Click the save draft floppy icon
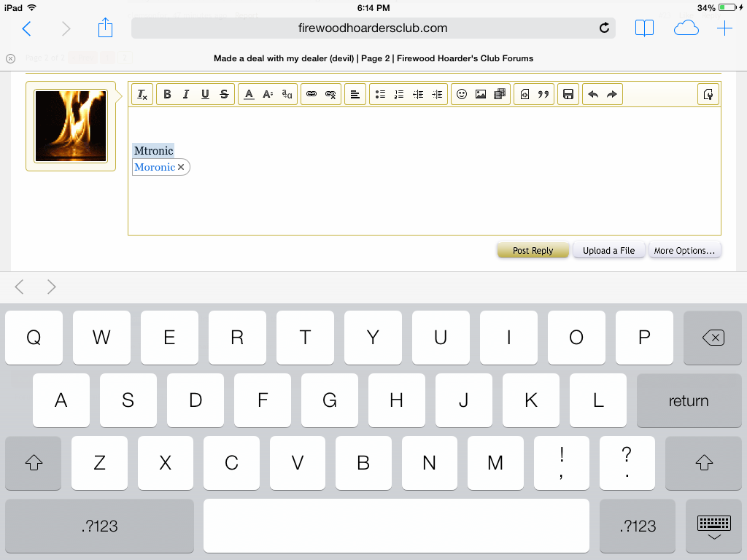This screenshot has height=560, width=747. pyautogui.click(x=568, y=95)
